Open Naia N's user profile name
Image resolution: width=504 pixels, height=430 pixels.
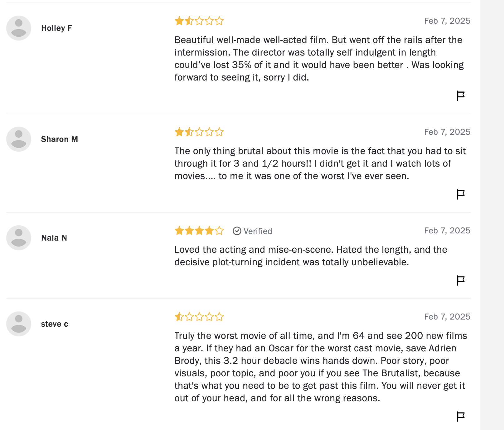54,238
